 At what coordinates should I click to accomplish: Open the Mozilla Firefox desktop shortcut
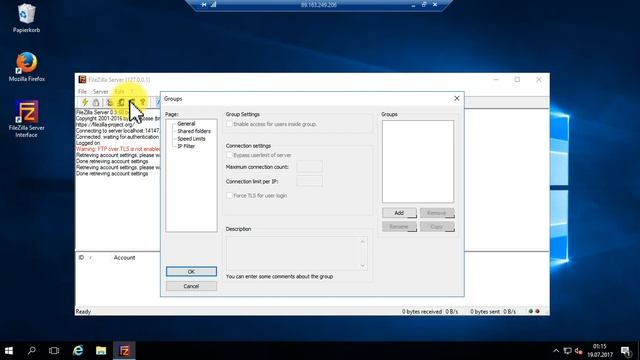(27, 67)
